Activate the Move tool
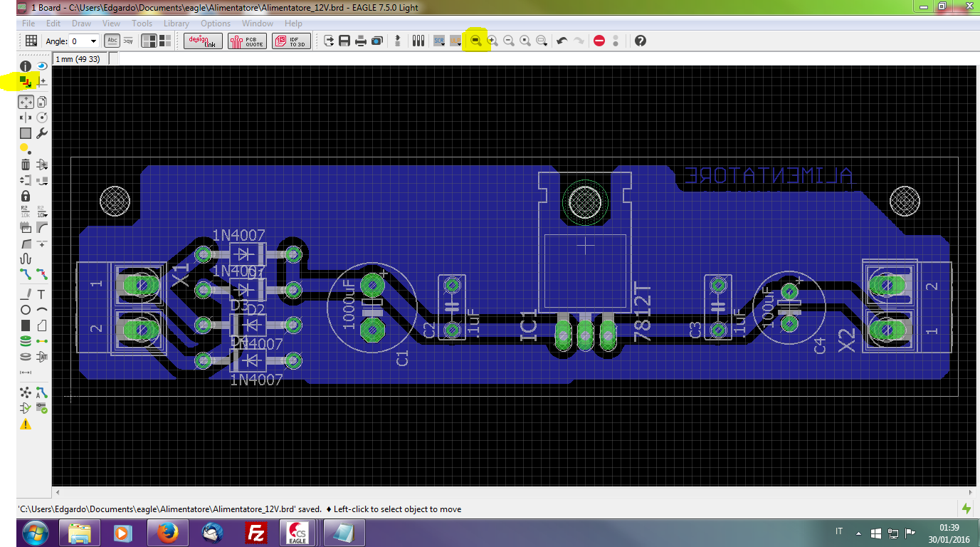 click(26, 102)
